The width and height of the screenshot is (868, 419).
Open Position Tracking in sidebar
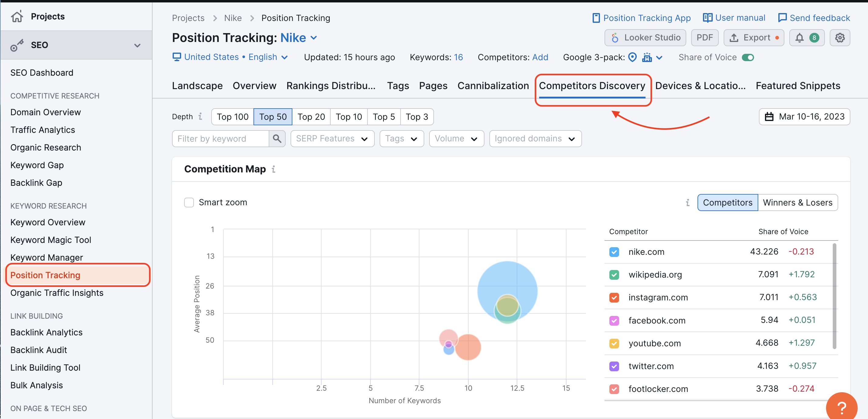77,275
